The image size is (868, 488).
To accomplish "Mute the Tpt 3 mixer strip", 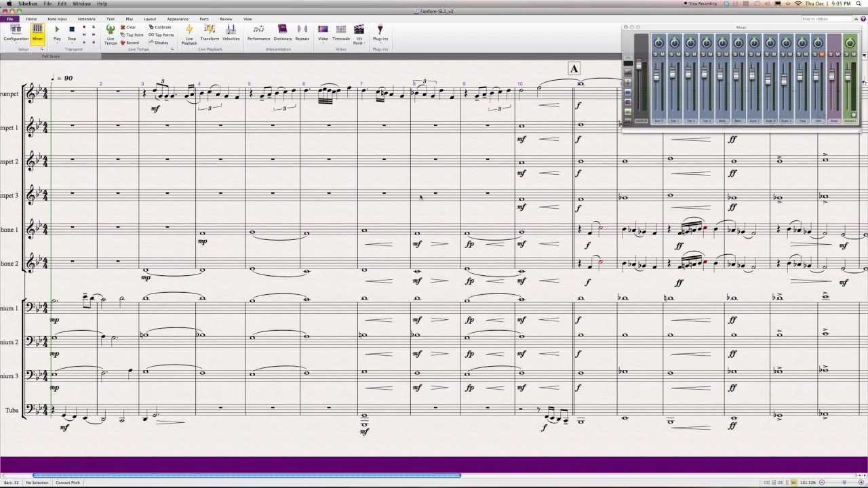I will (x=710, y=54).
